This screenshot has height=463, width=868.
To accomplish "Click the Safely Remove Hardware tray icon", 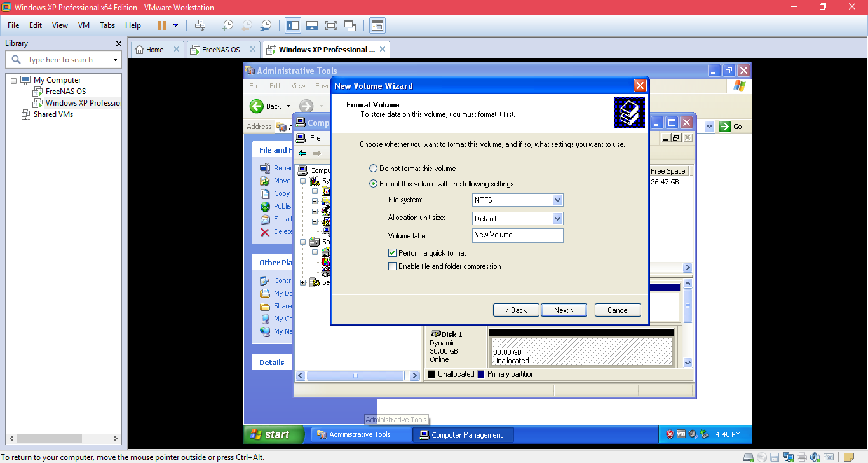I will (704, 434).
